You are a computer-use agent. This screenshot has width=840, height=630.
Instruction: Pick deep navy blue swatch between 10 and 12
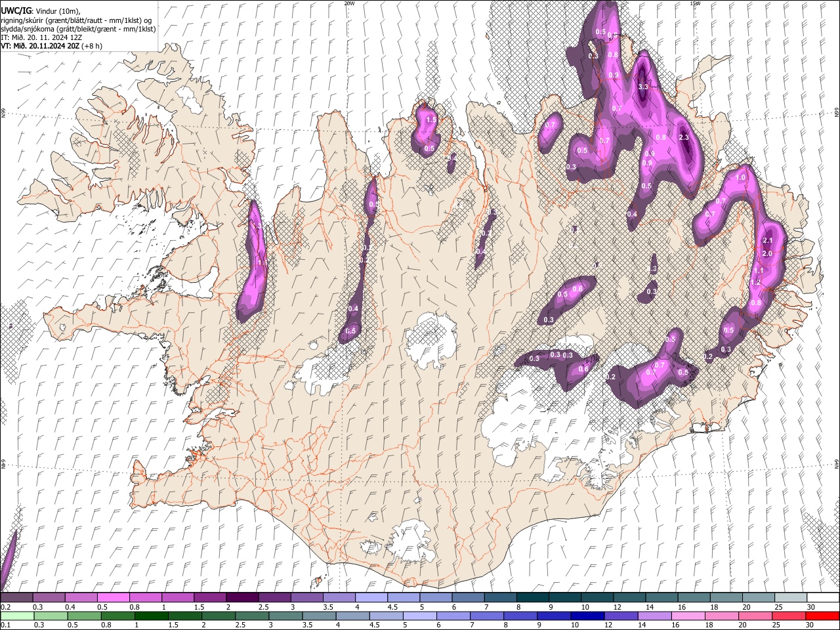click(x=587, y=616)
